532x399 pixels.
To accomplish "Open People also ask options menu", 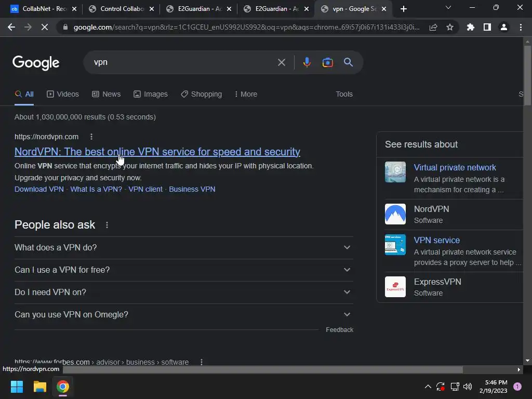I will 107,225.
